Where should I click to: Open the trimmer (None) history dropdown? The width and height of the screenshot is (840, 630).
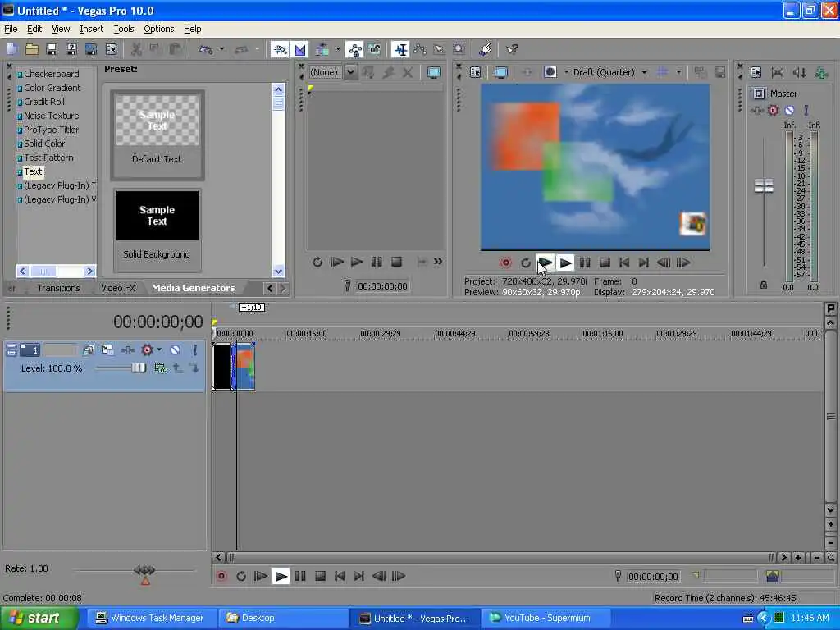coord(350,72)
